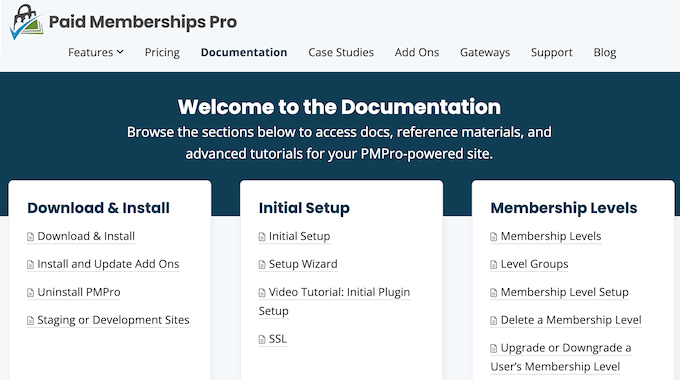Open the Initial Setup doc link

(x=299, y=236)
